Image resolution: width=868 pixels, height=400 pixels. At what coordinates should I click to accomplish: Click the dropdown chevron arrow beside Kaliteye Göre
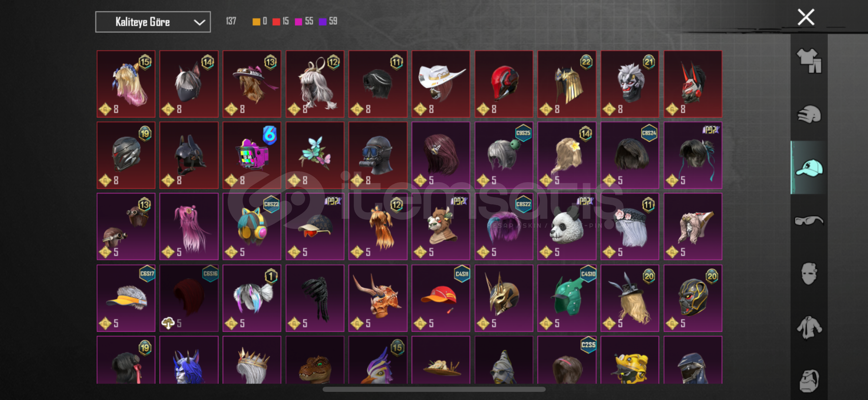pos(199,22)
